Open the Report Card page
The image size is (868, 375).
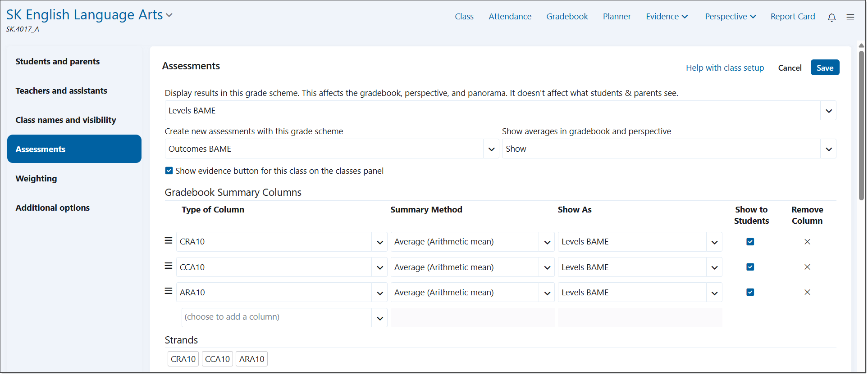793,17
